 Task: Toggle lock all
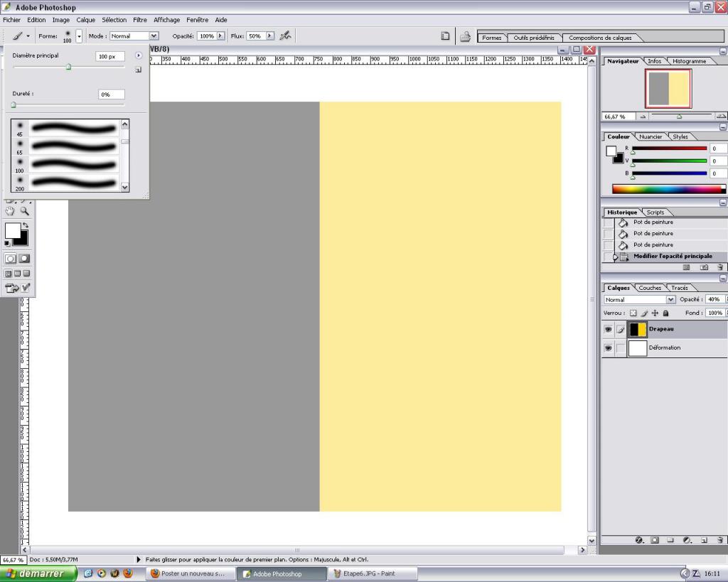click(665, 313)
